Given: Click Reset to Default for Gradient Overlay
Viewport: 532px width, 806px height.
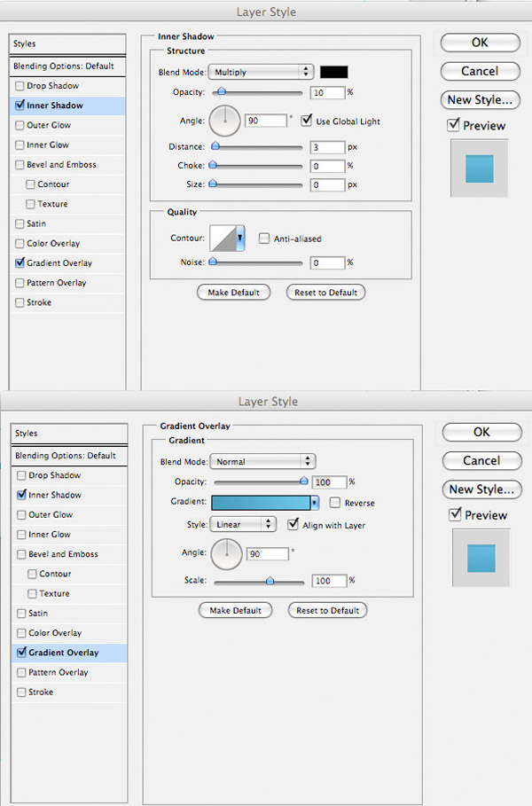Looking at the screenshot, I should [x=327, y=610].
